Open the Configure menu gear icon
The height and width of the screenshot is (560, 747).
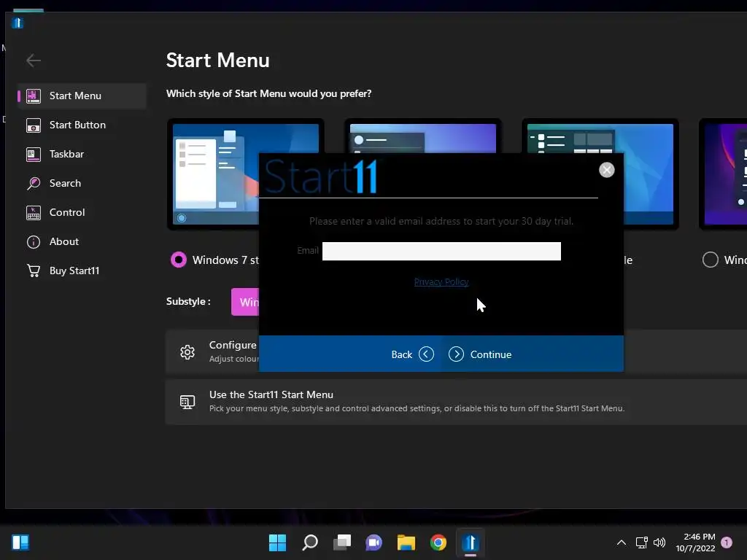(187, 352)
